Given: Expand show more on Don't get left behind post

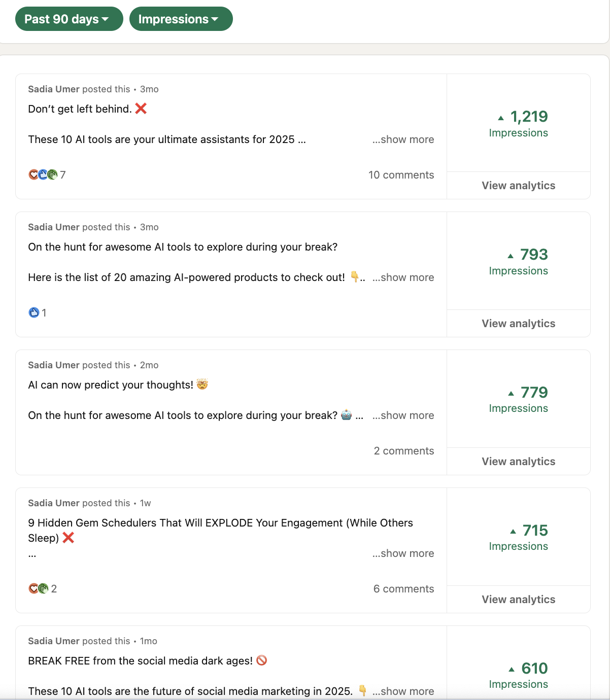Looking at the screenshot, I should click(x=403, y=139).
